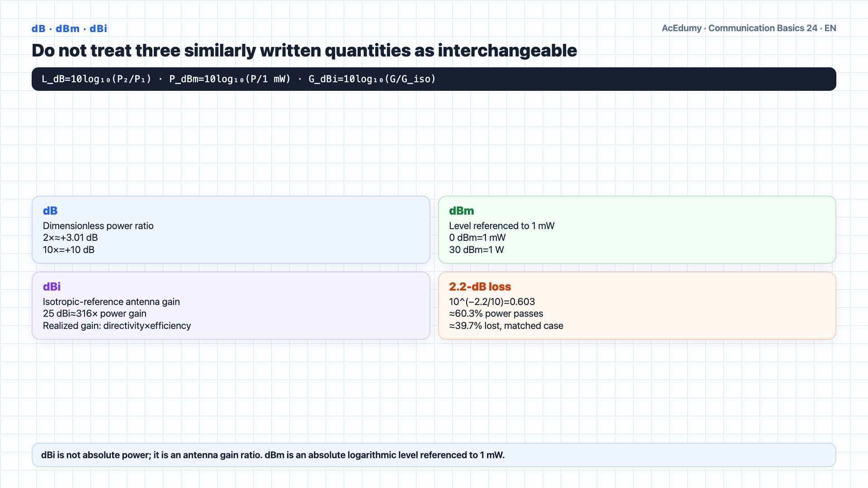The width and height of the screenshot is (868, 488).
Task: Click the purple 'dBi' card heading
Action: pos(52,287)
